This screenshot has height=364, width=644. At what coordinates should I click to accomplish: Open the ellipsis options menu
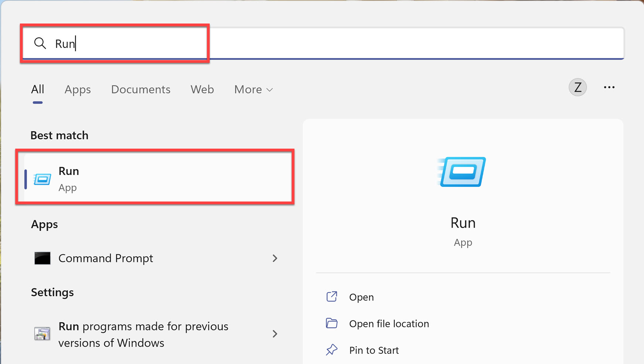[x=609, y=87]
